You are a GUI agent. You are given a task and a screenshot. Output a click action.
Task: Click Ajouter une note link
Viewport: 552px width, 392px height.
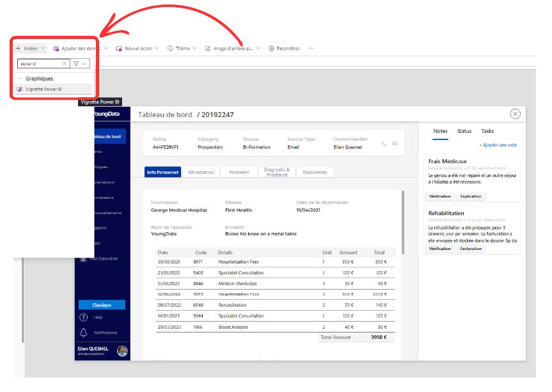tap(498, 145)
